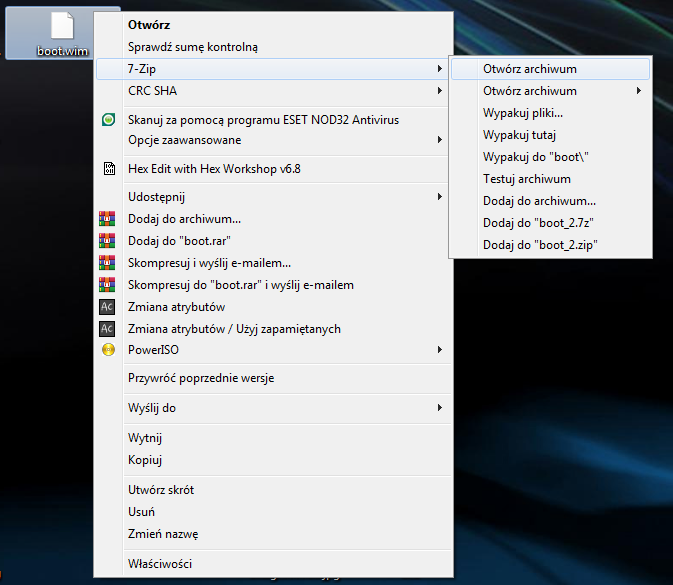Choose 'Dodaj do "boot.rar"'
The width and height of the screenshot is (673, 585).
pyautogui.click(x=274, y=241)
